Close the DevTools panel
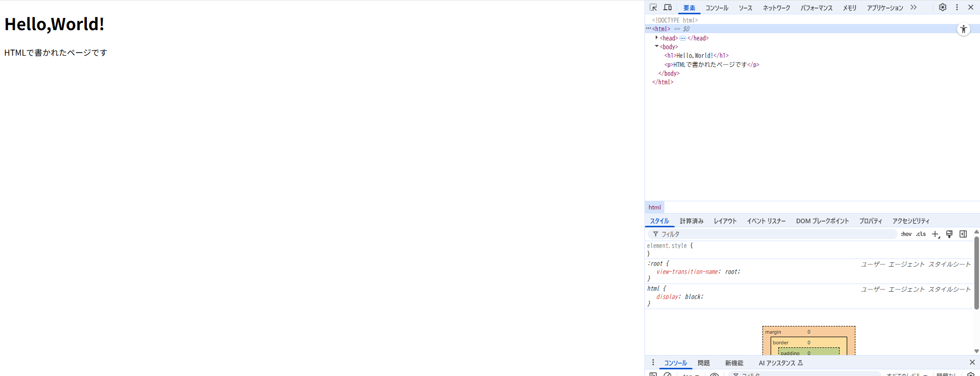The width and height of the screenshot is (980, 376). coord(971,7)
